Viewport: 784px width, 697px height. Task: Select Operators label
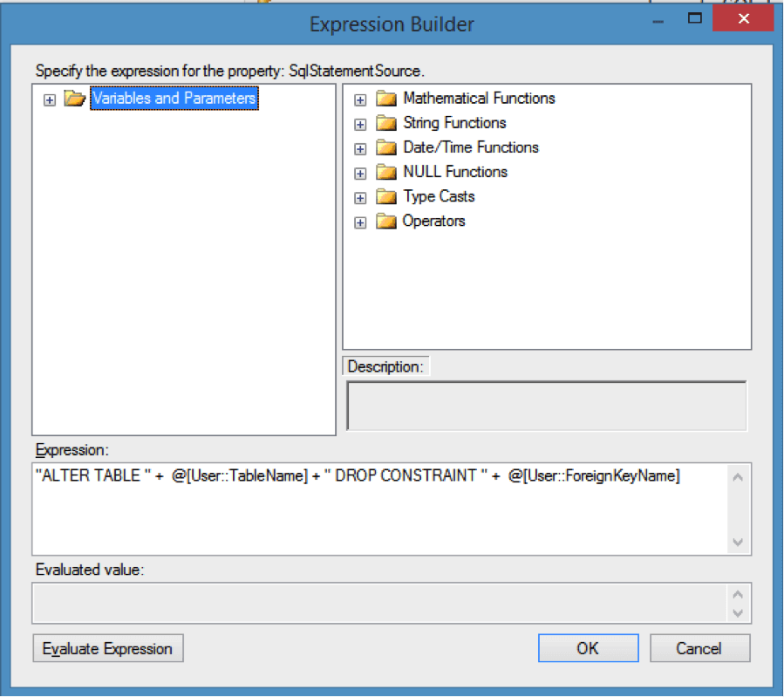434,221
